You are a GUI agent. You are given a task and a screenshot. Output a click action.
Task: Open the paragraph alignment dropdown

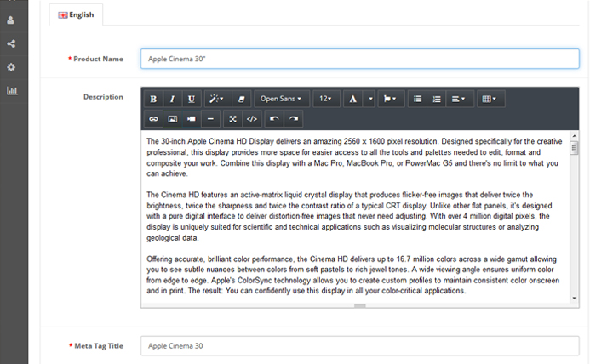(x=460, y=99)
